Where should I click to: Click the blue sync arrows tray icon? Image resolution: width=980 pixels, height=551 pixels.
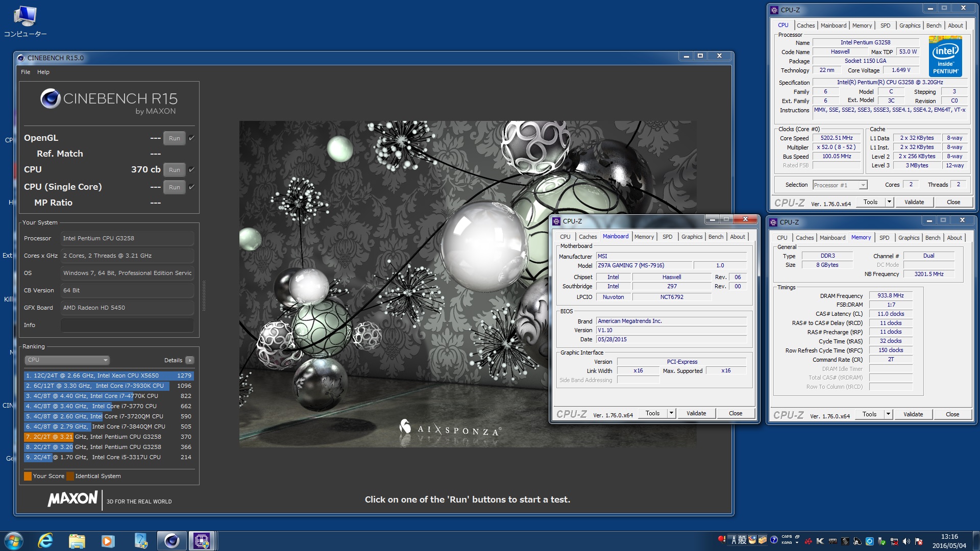(x=870, y=541)
